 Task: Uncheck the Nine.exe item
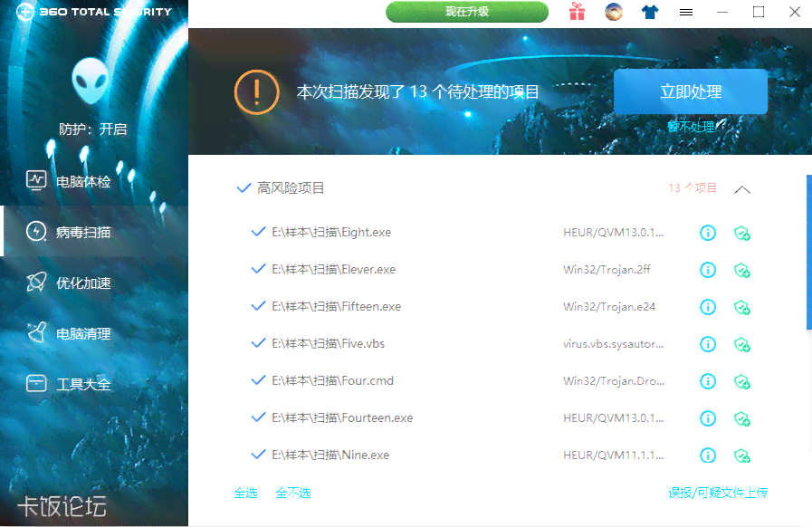coord(258,455)
